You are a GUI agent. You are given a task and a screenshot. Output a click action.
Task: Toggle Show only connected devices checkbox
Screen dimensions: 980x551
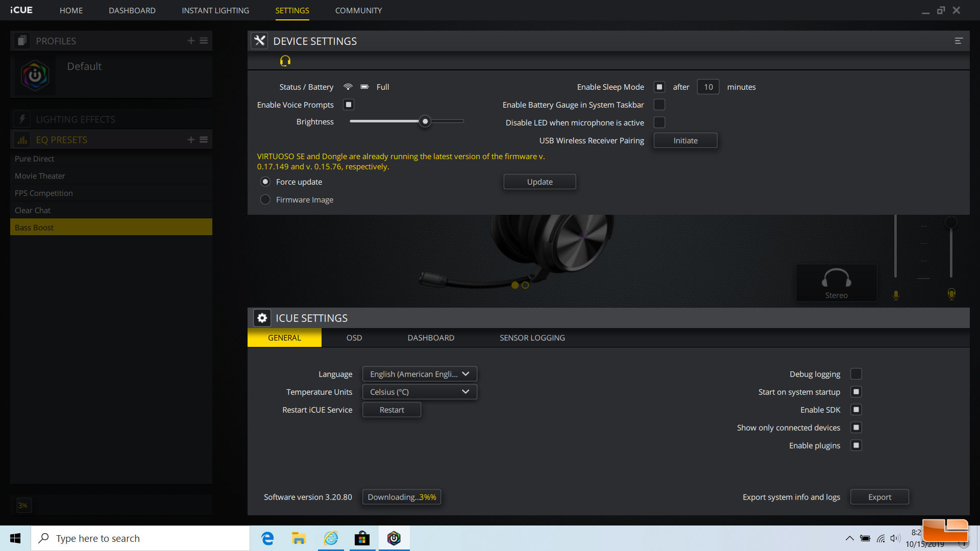(x=856, y=428)
